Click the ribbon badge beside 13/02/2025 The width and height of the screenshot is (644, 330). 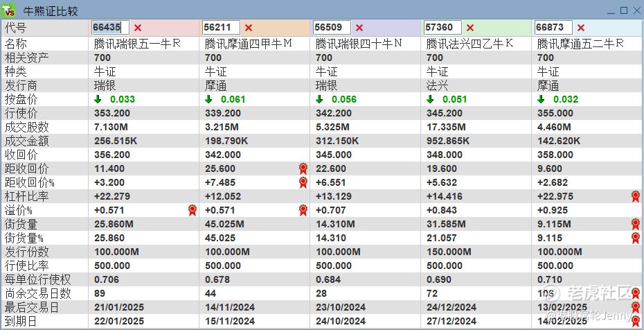[x=636, y=307]
